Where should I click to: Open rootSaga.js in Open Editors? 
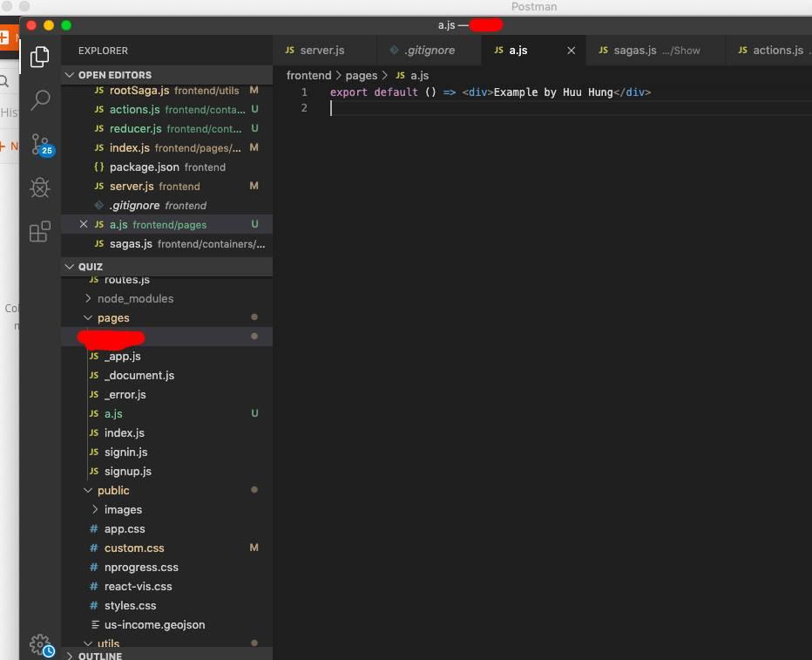click(166, 91)
